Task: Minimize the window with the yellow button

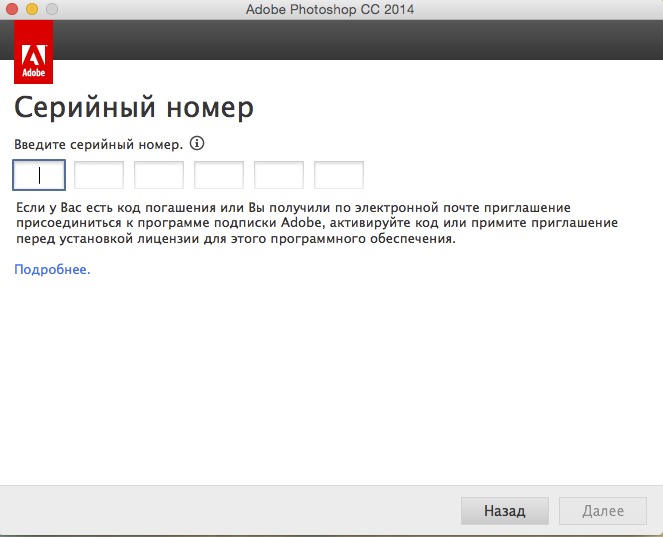Action: pyautogui.click(x=32, y=9)
